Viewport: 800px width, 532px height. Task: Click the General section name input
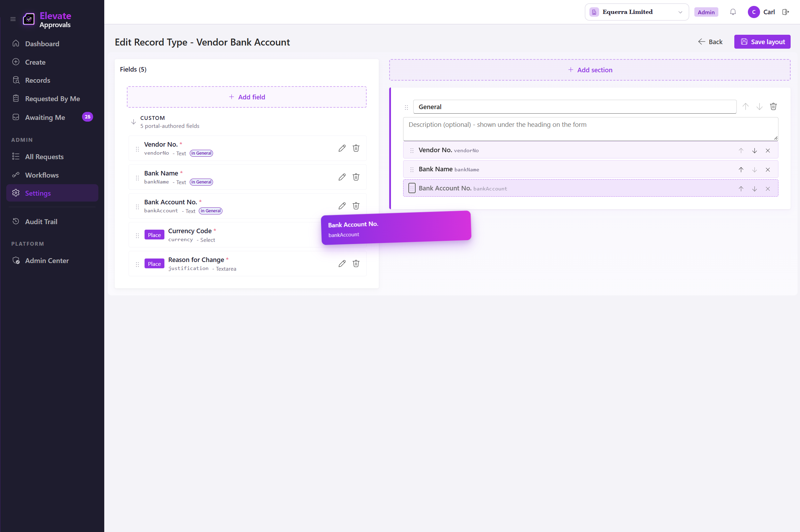(575, 107)
